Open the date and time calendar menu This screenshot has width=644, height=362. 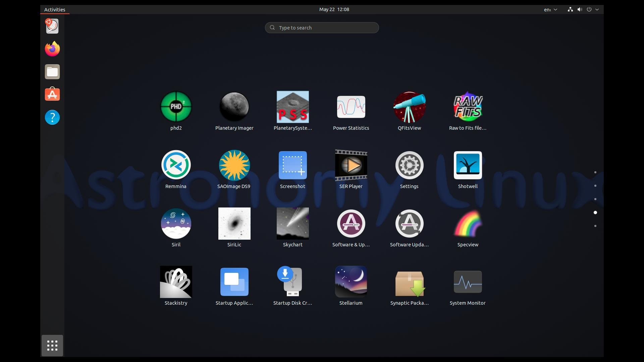click(334, 9)
